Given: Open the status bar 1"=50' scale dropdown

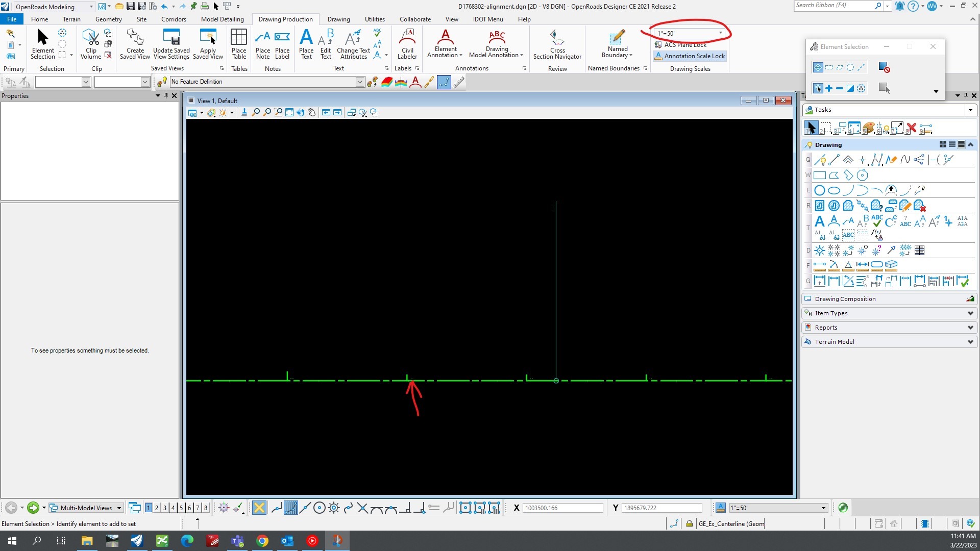Looking at the screenshot, I should 823,508.
